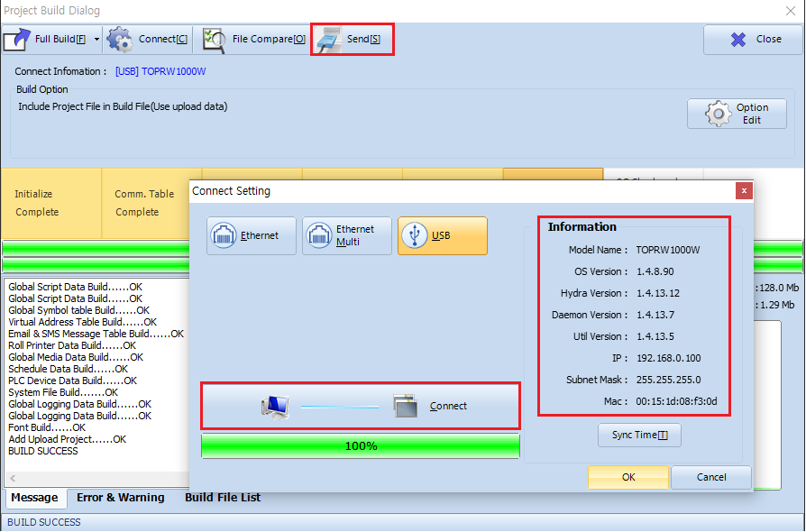The image size is (806, 532).
Task: Click the Send cable icon
Action: point(329,39)
